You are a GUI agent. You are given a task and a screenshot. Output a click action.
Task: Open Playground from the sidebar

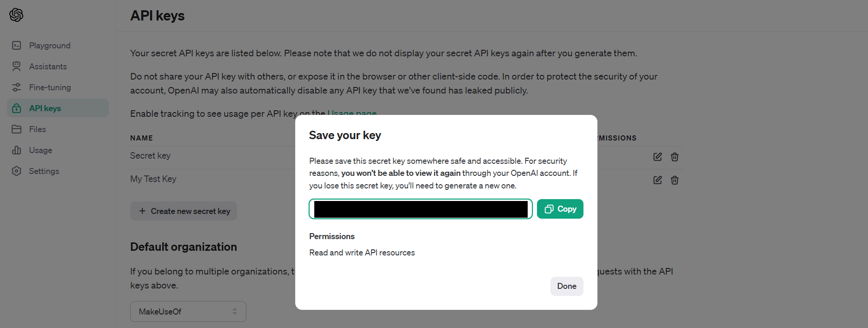coord(50,46)
